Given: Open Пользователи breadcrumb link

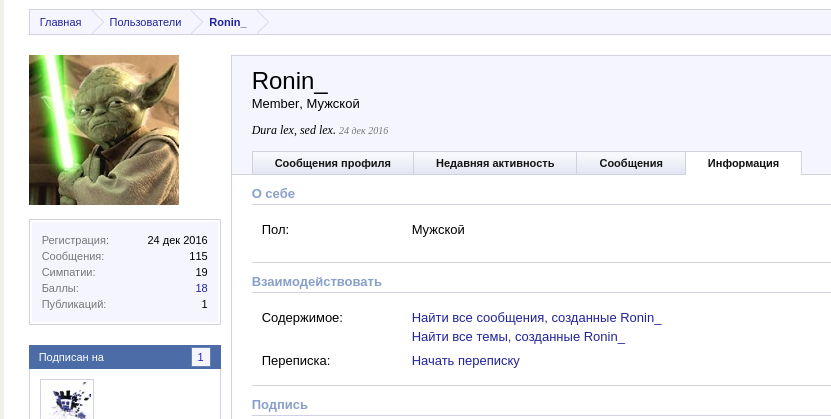Looking at the screenshot, I should (145, 22).
